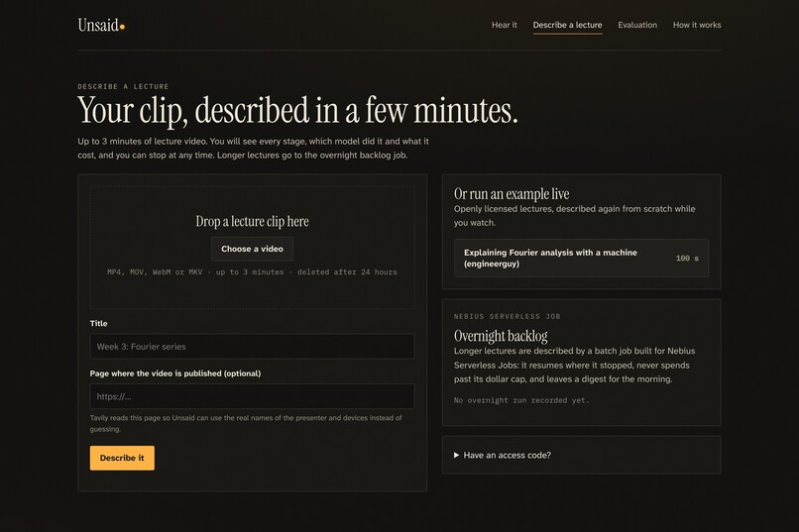Screen dimensions: 799x532
Task: Click the DESCRIBE A LECTURE eyebrow label
Action: click(123, 86)
